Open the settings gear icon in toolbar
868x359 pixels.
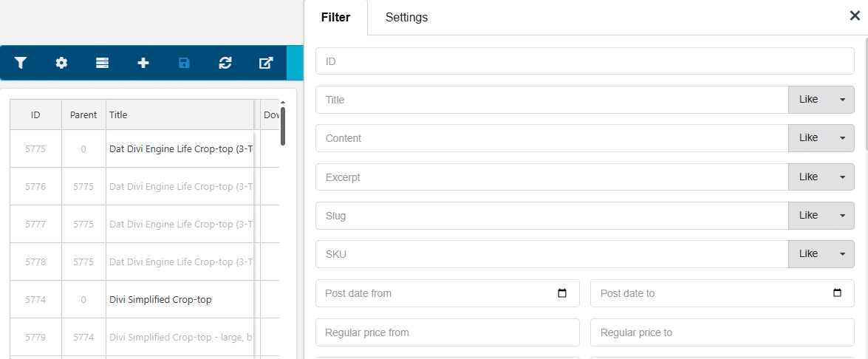point(61,63)
